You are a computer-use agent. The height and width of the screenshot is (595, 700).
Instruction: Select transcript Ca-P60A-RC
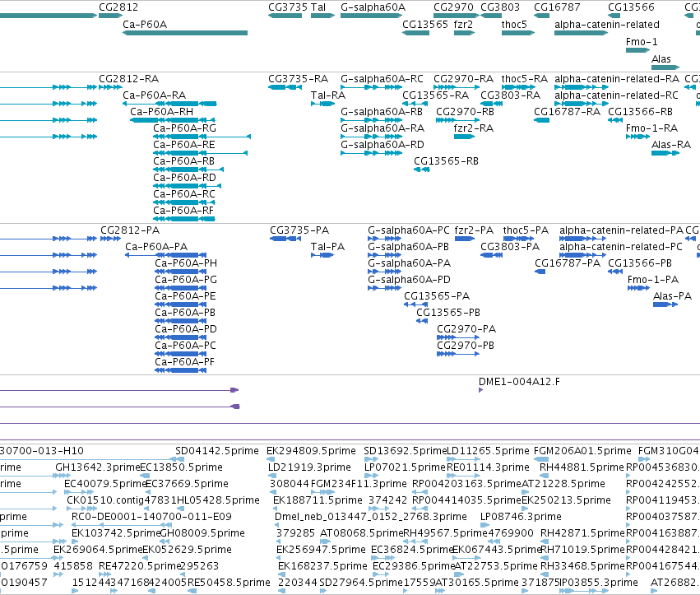pos(184,194)
